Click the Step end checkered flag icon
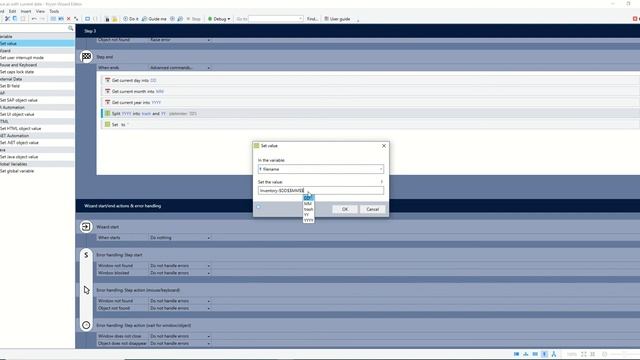This screenshot has height=360, width=640. (x=86, y=57)
